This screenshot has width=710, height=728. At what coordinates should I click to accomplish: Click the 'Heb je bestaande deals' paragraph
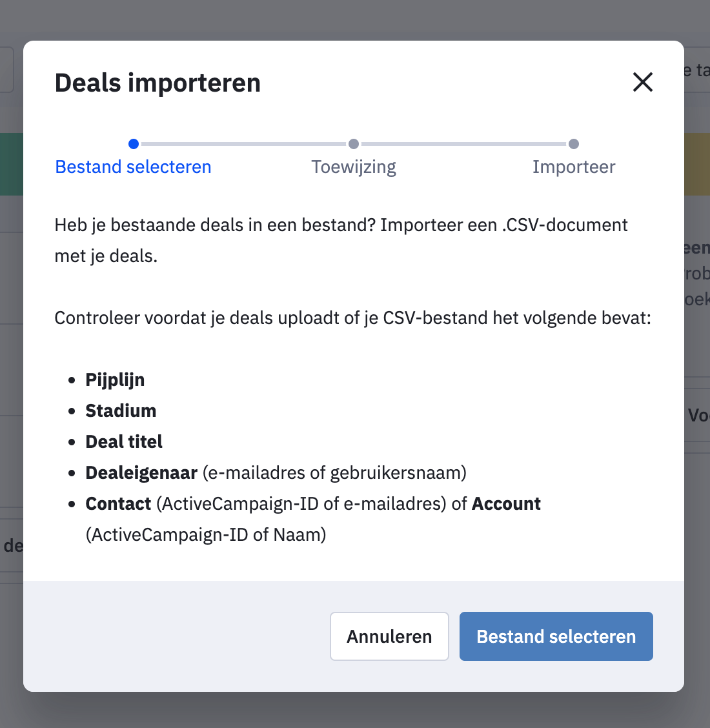[341, 241]
